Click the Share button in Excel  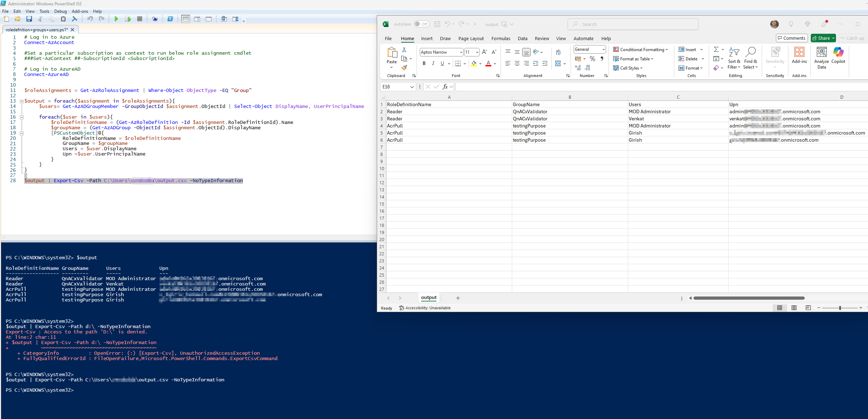[821, 38]
